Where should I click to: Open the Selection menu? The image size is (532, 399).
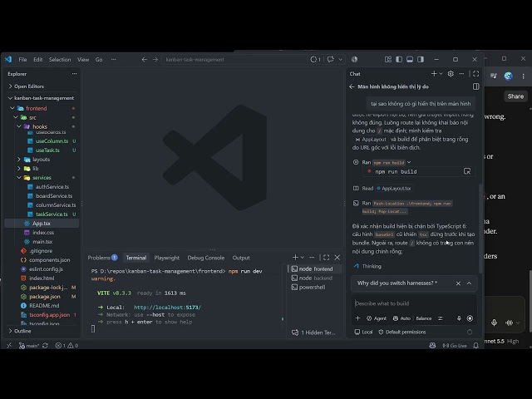(60, 59)
